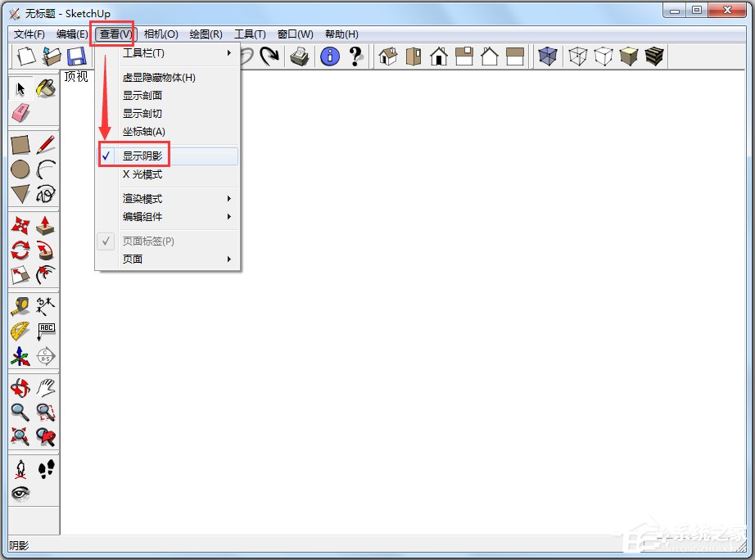Activate the Axes tool

[20, 356]
